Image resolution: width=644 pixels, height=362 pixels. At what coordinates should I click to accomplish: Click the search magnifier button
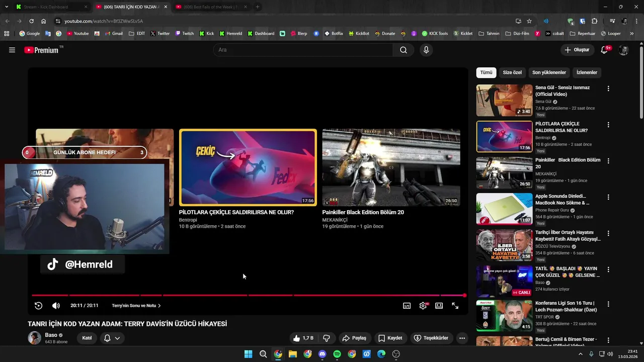404,50
